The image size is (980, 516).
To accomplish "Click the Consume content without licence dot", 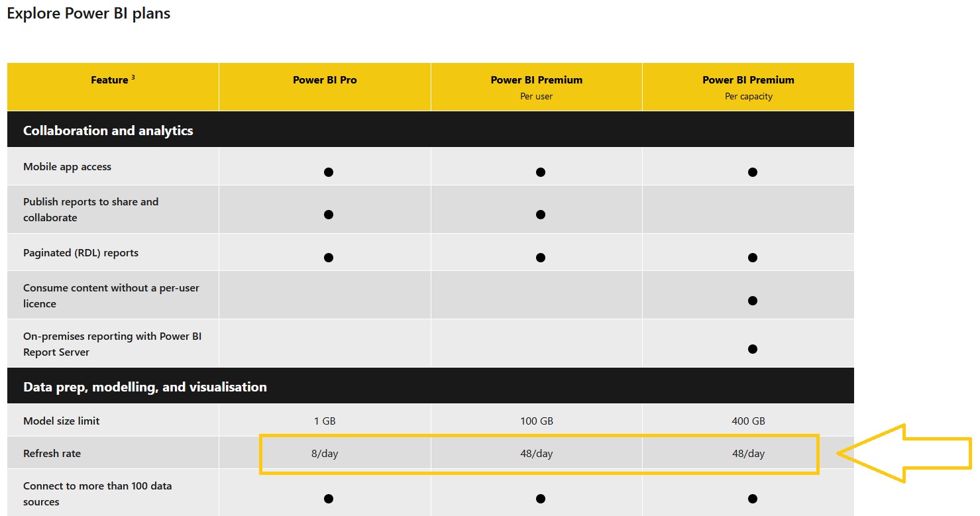I will [752, 301].
